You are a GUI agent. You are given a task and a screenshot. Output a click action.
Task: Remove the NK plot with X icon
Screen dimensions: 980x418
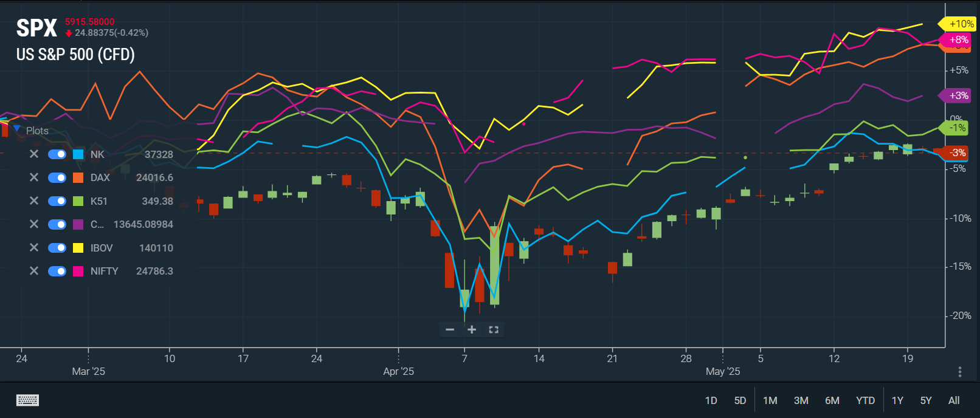pyautogui.click(x=34, y=154)
